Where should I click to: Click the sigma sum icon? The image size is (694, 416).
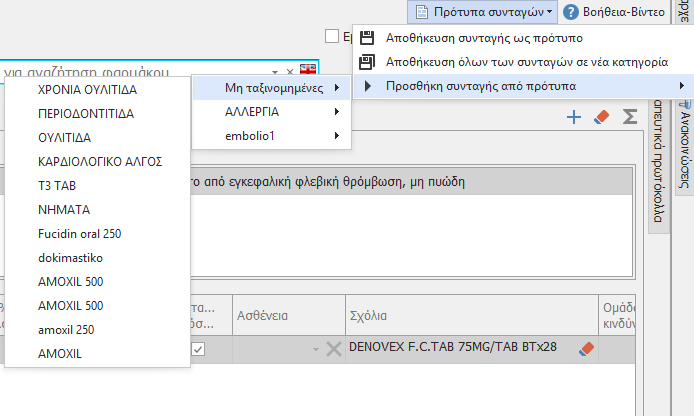[x=630, y=118]
